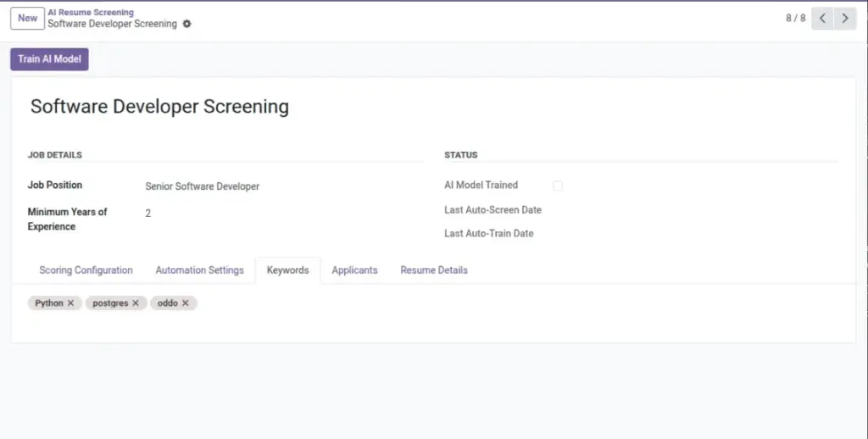868x439 pixels.
Task: View the Resume Details tab
Action: 434,270
